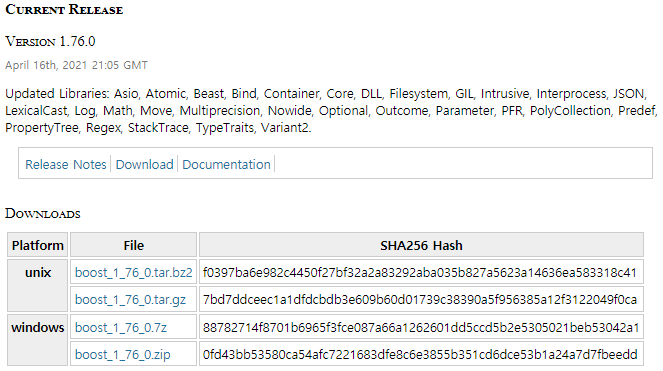Click the Updated Libraries paragraph

[x=332, y=110]
